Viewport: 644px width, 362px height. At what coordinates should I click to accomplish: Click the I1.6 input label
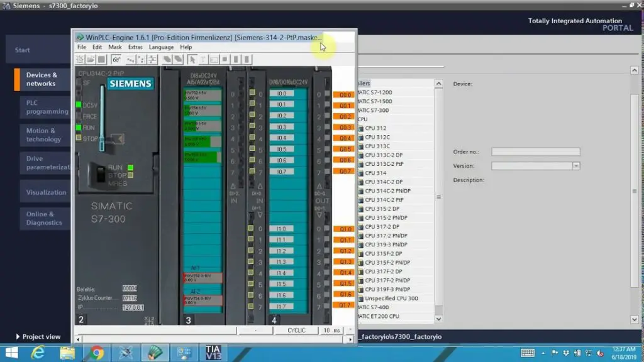281,295
